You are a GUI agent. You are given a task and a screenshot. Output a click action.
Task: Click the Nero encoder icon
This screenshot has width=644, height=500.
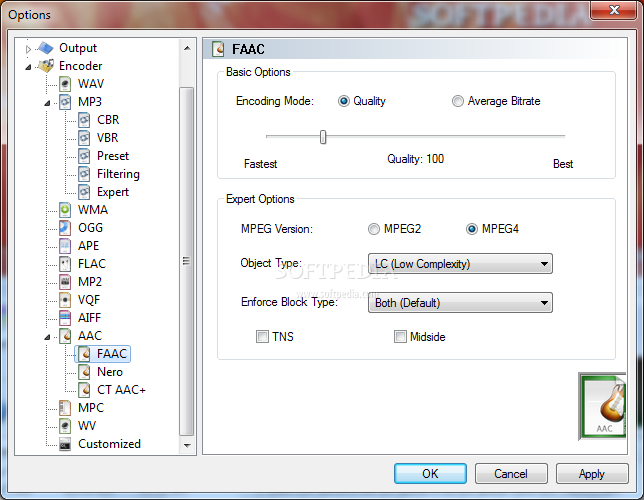click(84, 372)
